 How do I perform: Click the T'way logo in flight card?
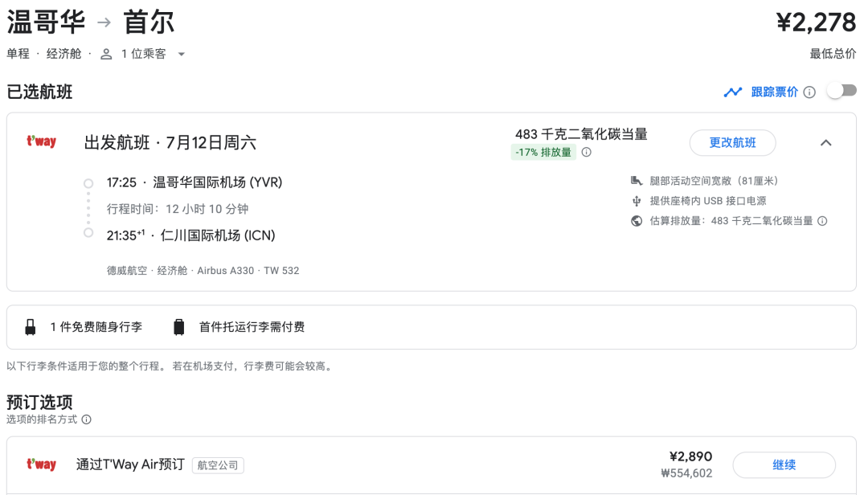[x=41, y=142]
